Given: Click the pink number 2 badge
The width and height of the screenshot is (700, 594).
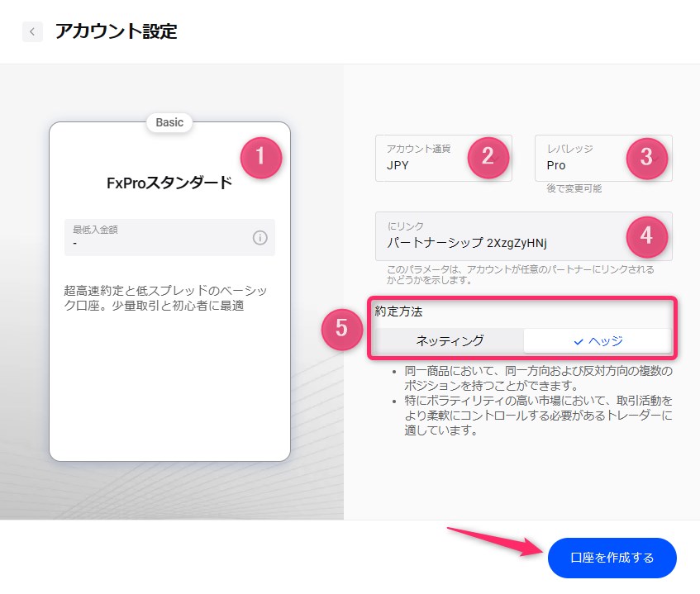Looking at the screenshot, I should 488,157.
